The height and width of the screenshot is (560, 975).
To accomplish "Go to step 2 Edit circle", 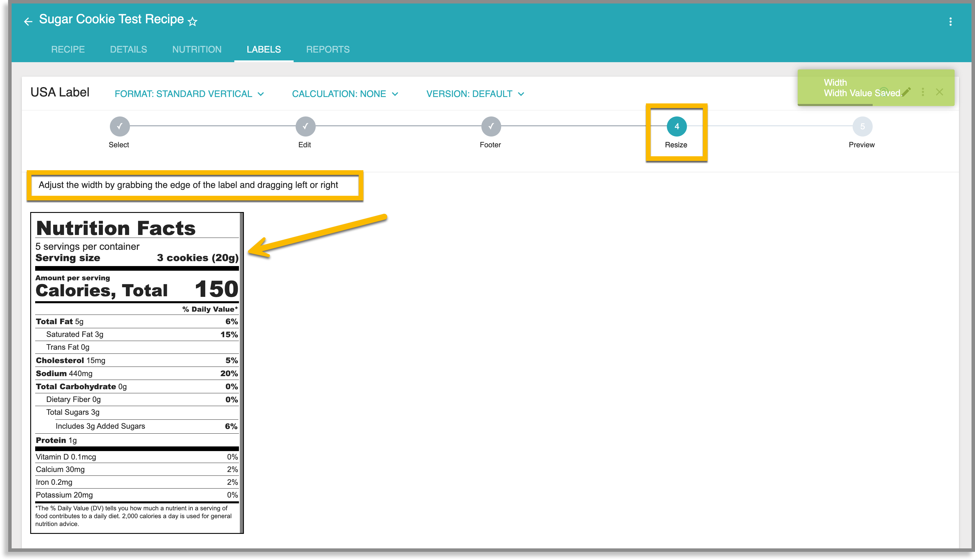I will coord(305,127).
